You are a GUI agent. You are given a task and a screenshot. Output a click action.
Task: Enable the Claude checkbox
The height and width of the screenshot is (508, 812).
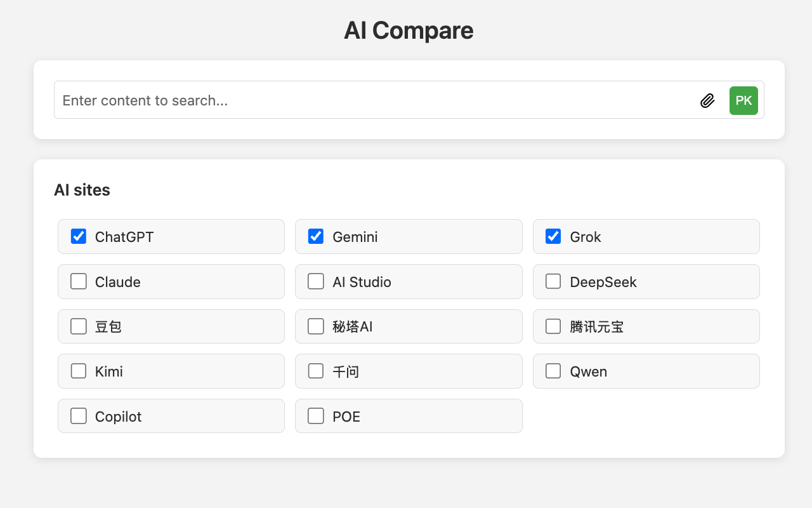[x=79, y=281]
